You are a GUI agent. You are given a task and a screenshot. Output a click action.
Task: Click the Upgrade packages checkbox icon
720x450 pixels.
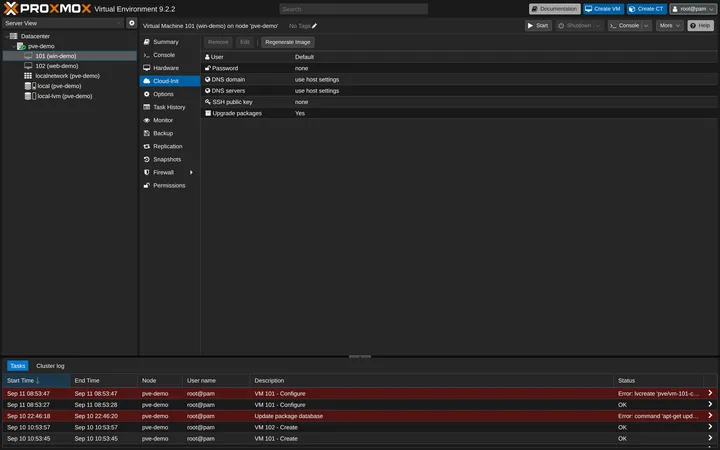[208, 113]
